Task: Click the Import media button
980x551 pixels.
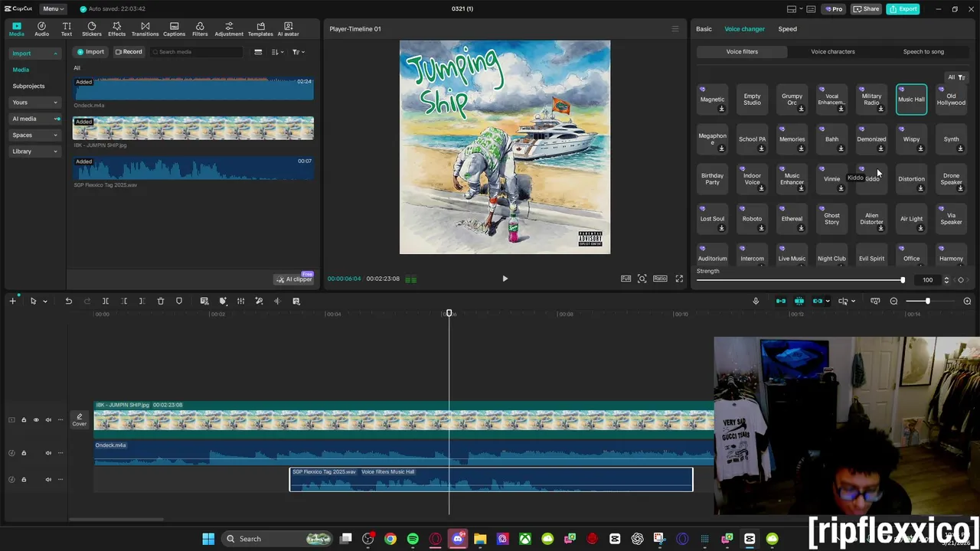Action: click(x=90, y=52)
